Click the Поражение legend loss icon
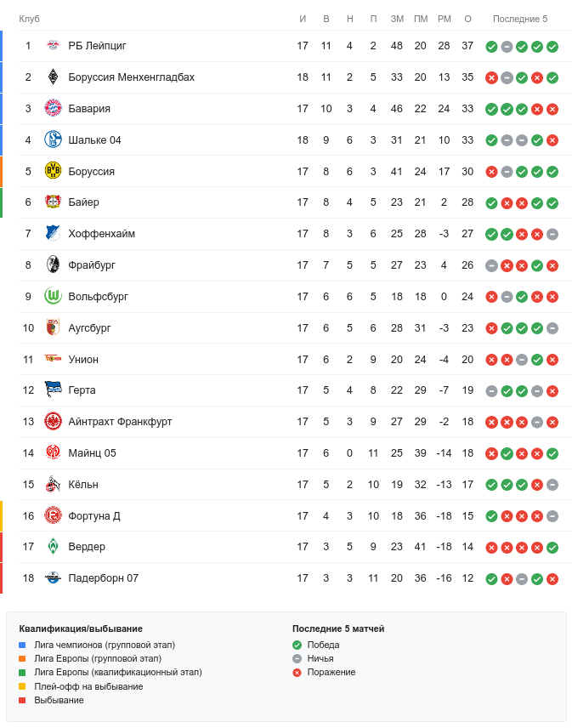This screenshot has height=728, width=572. pyautogui.click(x=297, y=672)
